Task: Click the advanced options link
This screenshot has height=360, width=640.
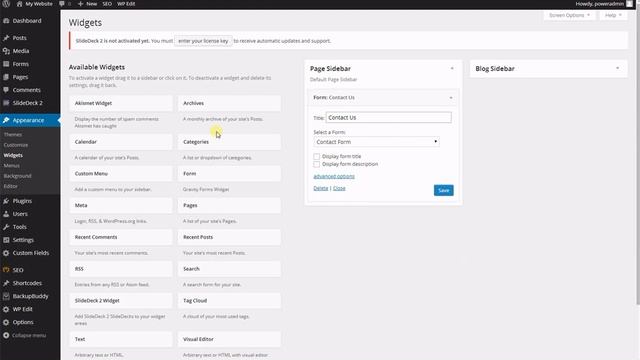Action: [x=334, y=176]
